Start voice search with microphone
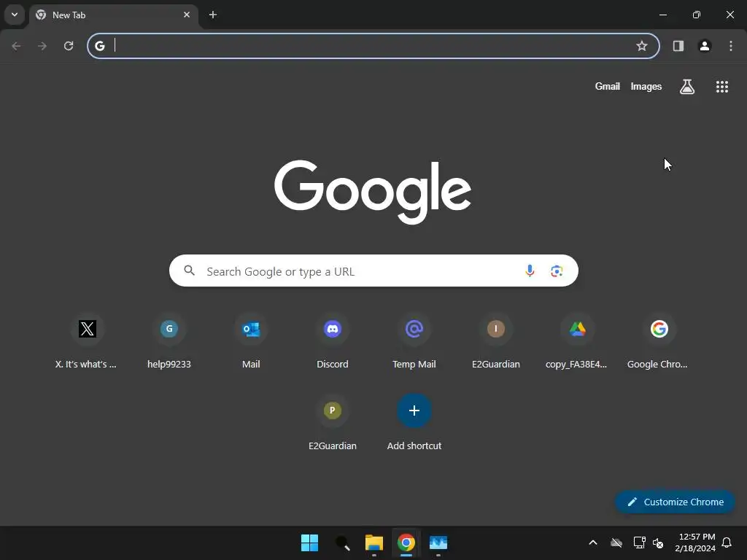The image size is (747, 560). pos(530,271)
